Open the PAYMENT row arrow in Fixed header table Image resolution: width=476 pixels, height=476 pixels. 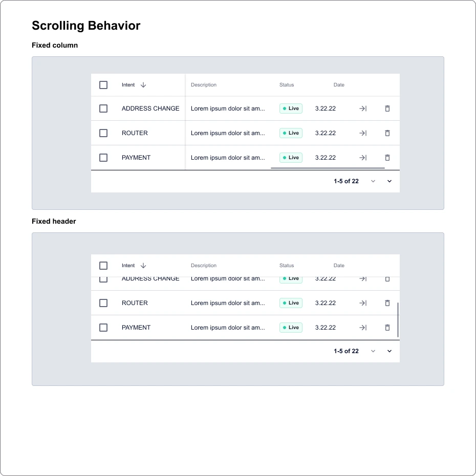[363, 328]
